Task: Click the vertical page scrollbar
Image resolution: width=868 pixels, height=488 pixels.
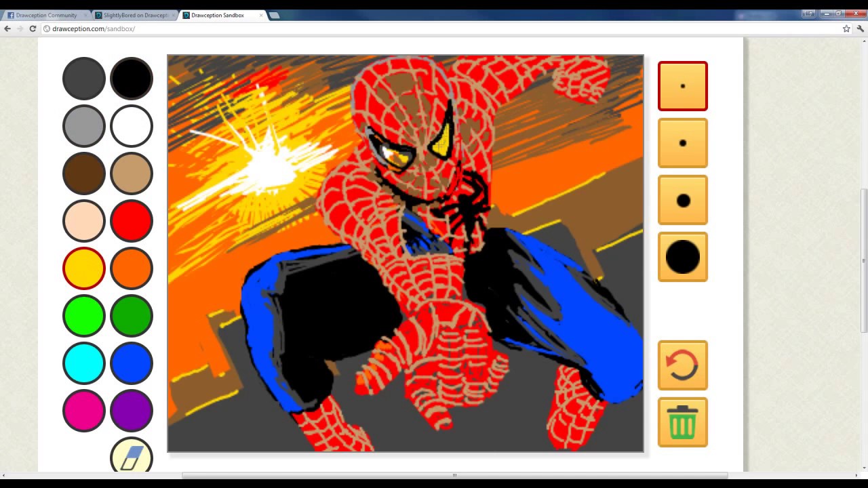Action: [863, 261]
